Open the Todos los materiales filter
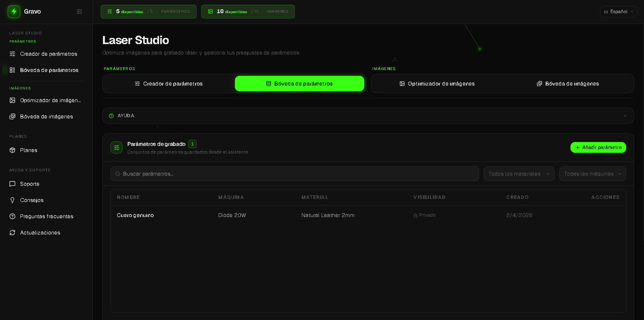Image resolution: width=644 pixels, height=320 pixels. point(519,174)
